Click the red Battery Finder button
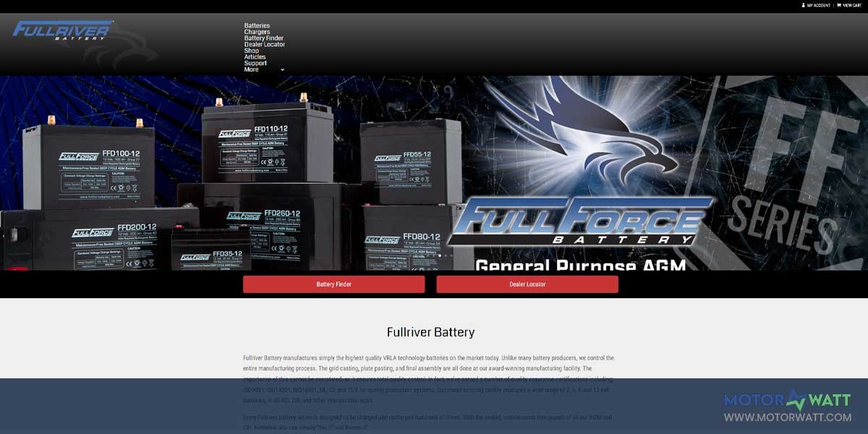The image size is (868, 434). [333, 284]
